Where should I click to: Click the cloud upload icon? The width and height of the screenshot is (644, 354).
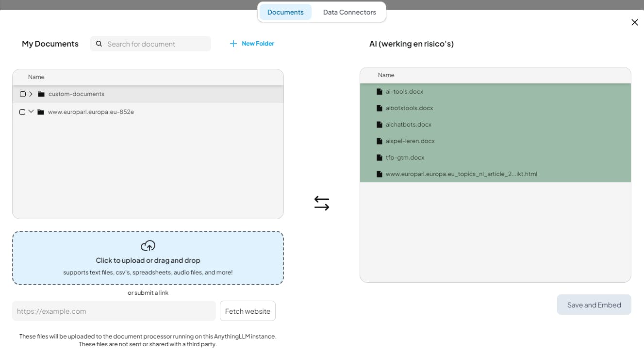[x=148, y=245]
